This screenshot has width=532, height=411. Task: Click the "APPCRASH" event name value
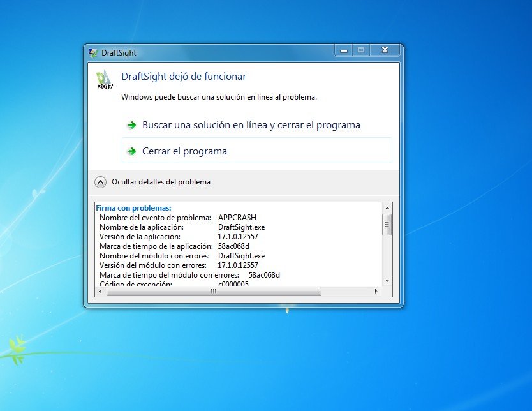click(237, 218)
